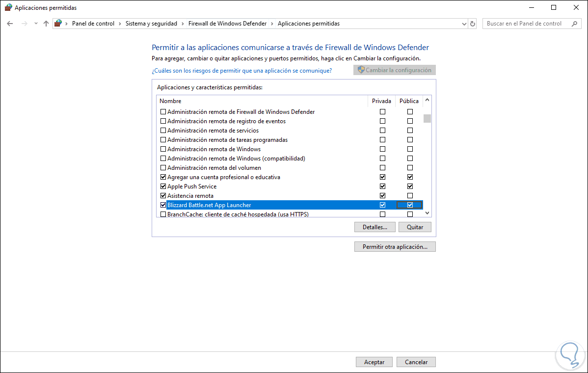
Task: Click the Control Panel icon in address bar
Action: click(57, 23)
